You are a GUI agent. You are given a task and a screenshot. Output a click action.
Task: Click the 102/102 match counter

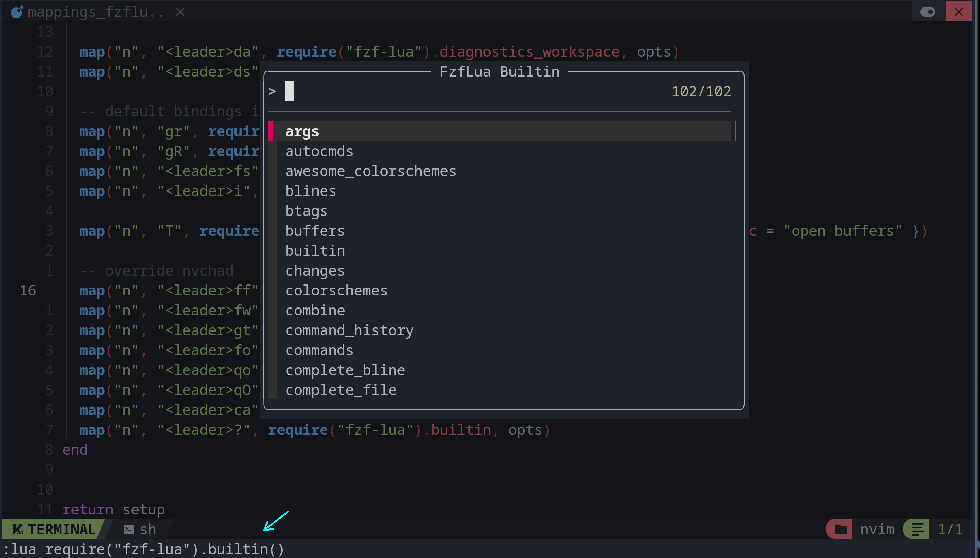pos(701,91)
